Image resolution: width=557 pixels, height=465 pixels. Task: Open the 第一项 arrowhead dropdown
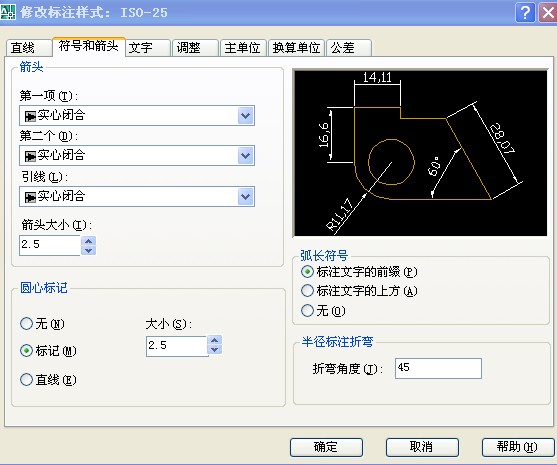[x=246, y=115]
